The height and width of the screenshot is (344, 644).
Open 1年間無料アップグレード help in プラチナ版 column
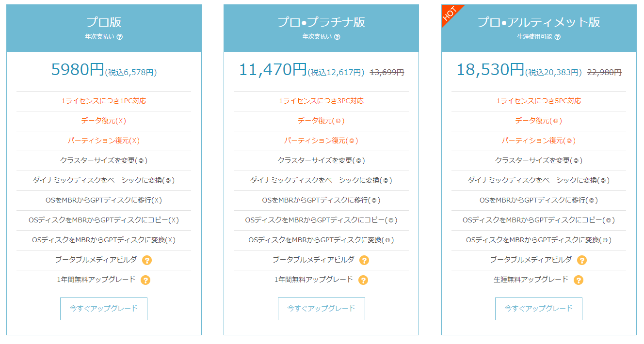pos(363,280)
